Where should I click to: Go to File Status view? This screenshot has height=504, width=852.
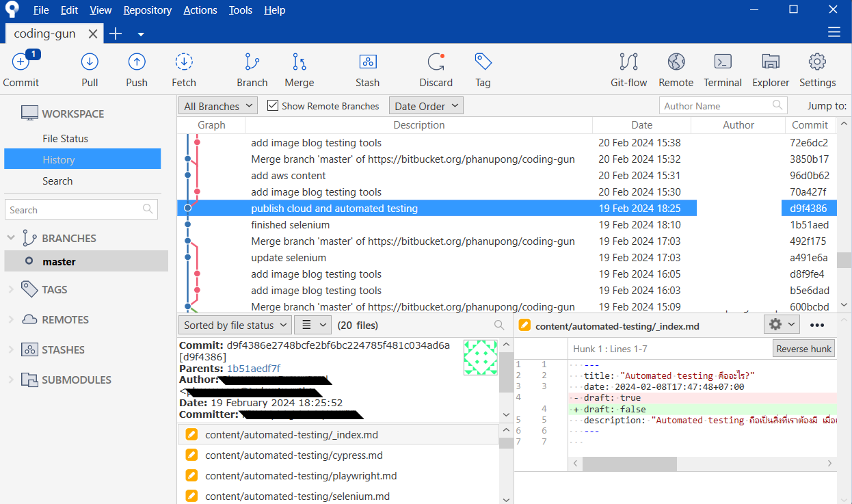[65, 138]
